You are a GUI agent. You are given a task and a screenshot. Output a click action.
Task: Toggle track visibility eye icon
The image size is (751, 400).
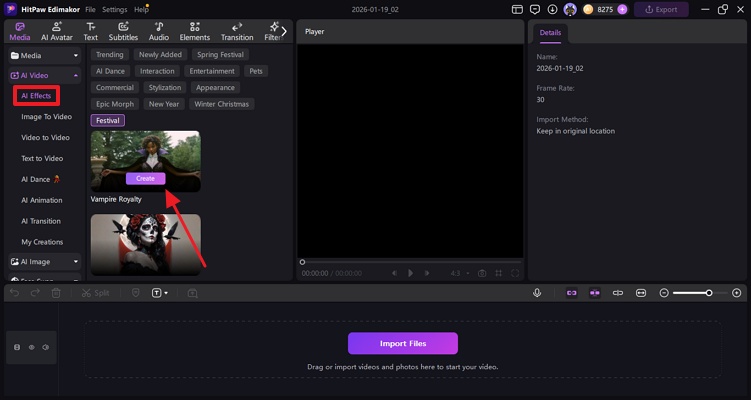pyautogui.click(x=31, y=347)
